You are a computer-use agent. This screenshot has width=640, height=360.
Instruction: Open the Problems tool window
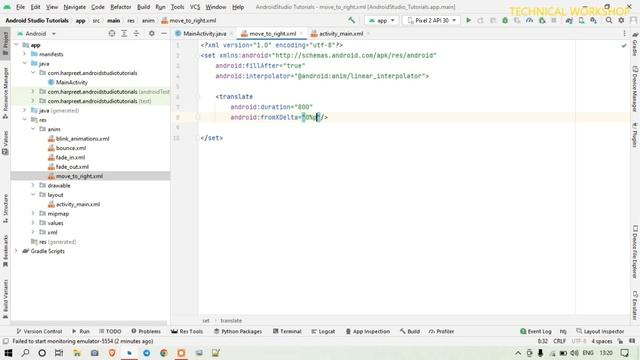point(146,331)
